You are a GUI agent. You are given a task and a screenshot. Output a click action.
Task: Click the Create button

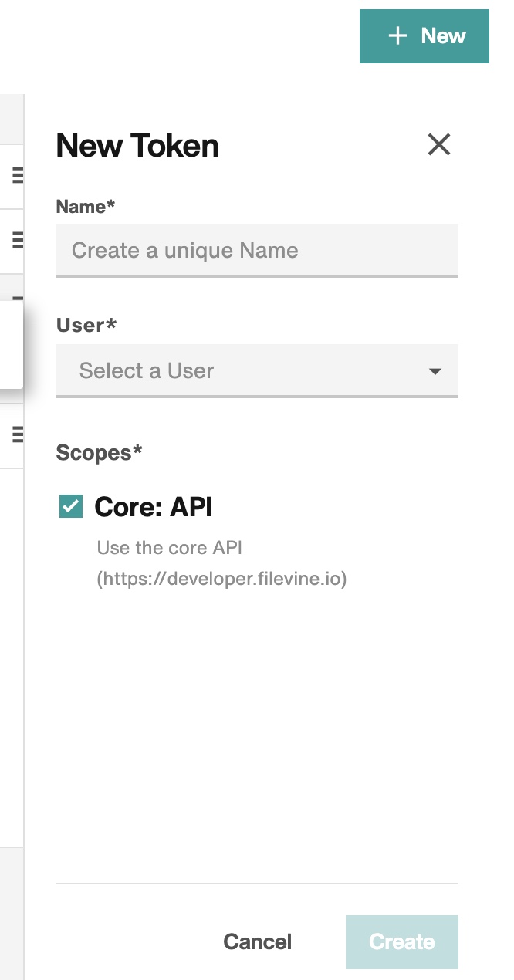pyautogui.click(x=402, y=941)
